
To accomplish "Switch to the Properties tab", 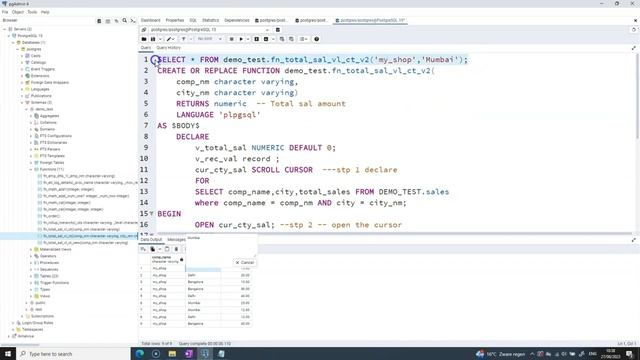I will (175, 20).
